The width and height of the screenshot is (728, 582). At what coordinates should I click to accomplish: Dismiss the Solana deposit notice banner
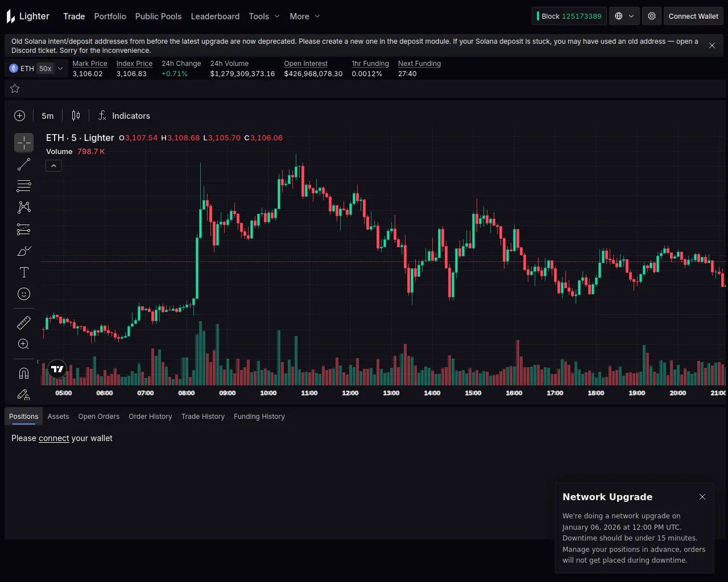click(x=712, y=45)
